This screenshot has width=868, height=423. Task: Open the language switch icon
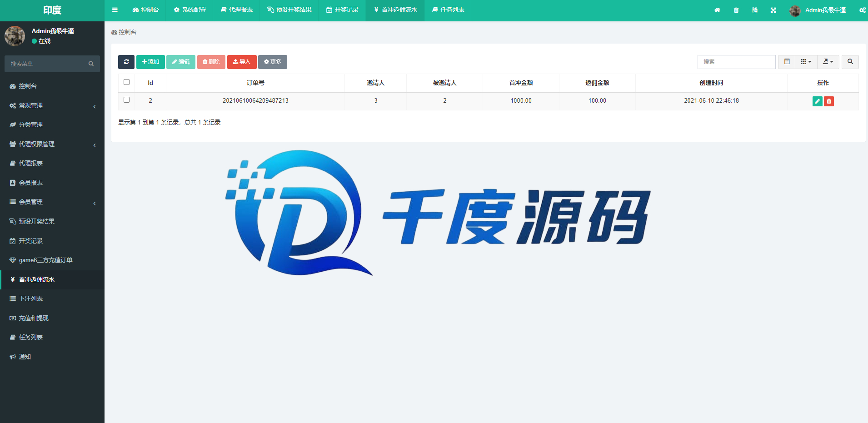(x=755, y=10)
